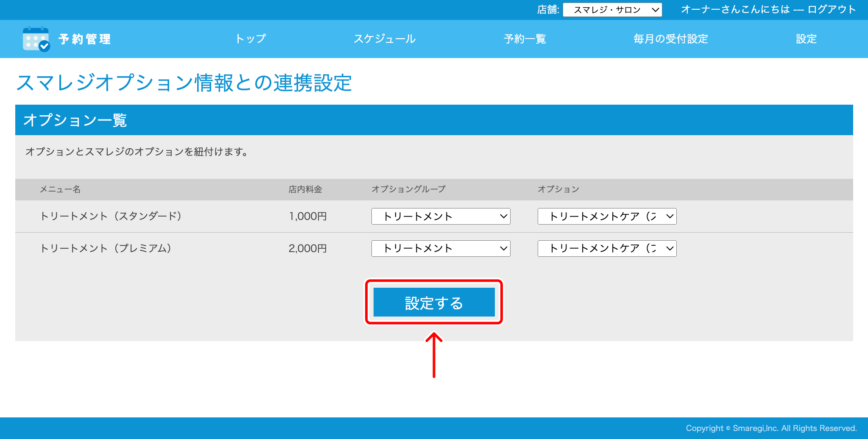Viewport: 868px width, 439px height.
Task: Navigate to トップ menu item
Action: pos(251,39)
